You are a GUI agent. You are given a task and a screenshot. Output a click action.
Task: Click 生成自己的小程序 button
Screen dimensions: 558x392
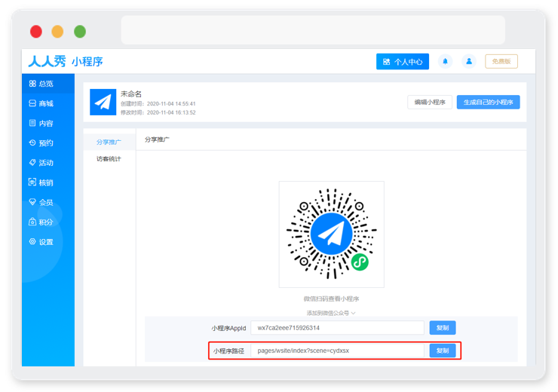(489, 102)
